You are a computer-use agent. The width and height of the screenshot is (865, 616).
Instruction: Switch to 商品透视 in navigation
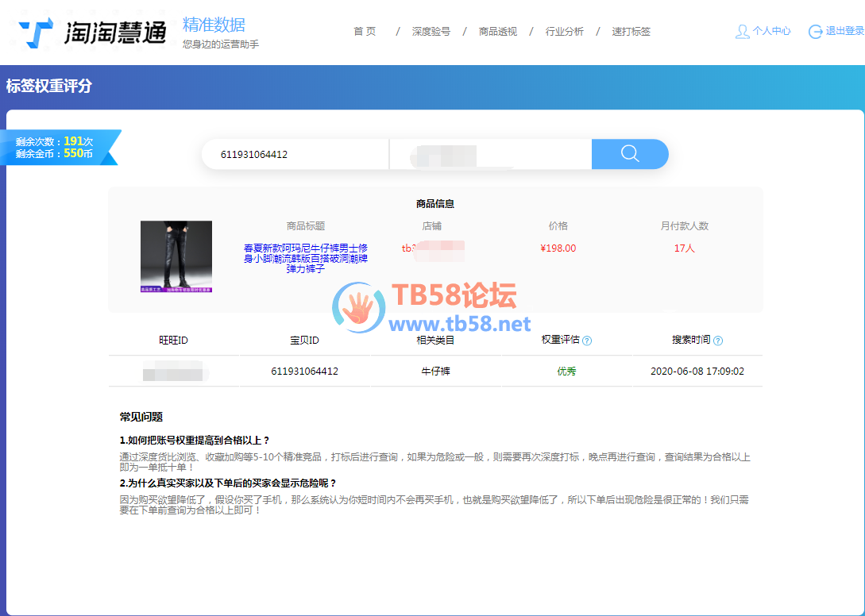(x=498, y=32)
